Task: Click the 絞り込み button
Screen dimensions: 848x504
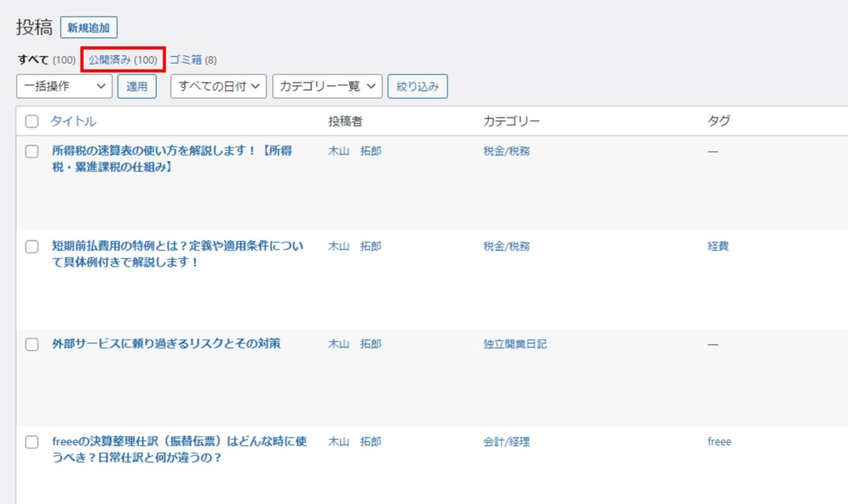Action: [x=417, y=86]
